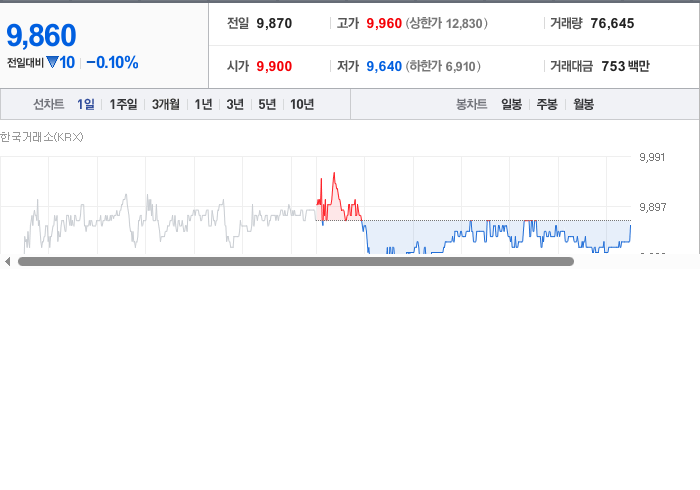700x490 pixels.
Task: Click lower limit 하한가 6,910
Action: [443, 66]
